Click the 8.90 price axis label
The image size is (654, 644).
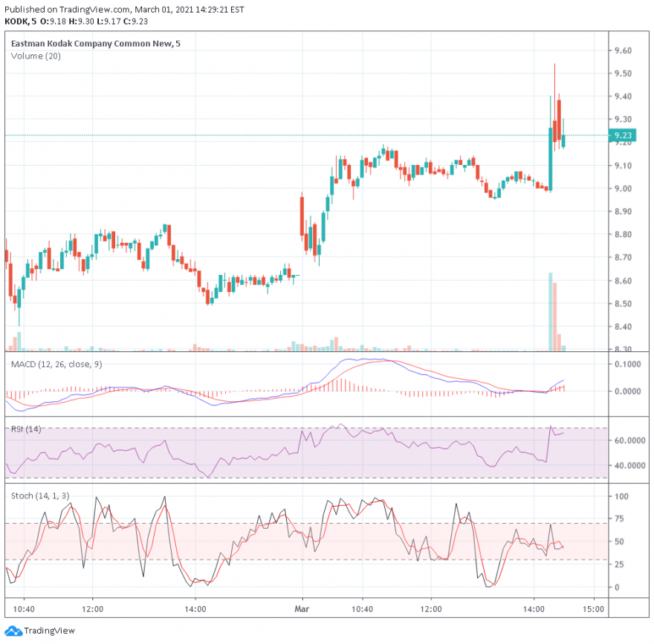(x=623, y=212)
